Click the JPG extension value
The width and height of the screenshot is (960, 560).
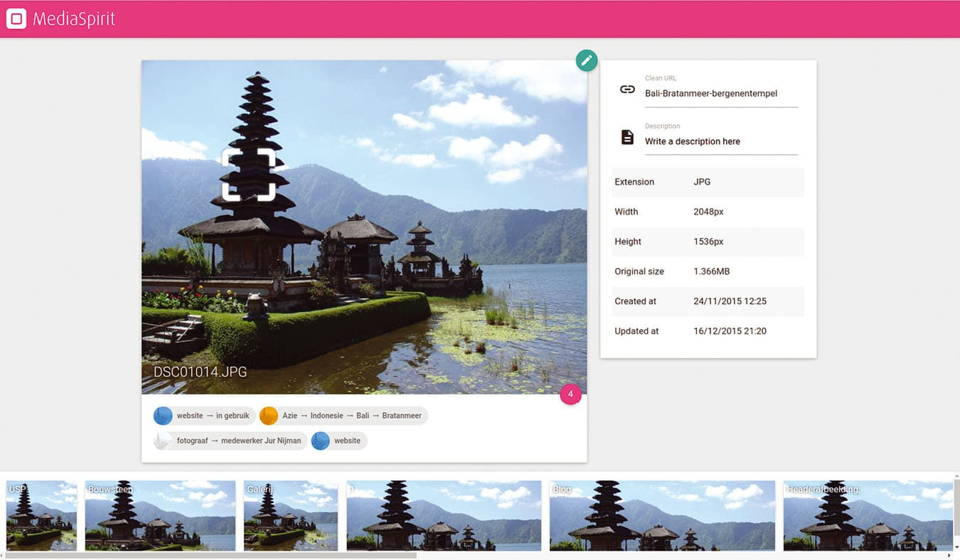[702, 182]
